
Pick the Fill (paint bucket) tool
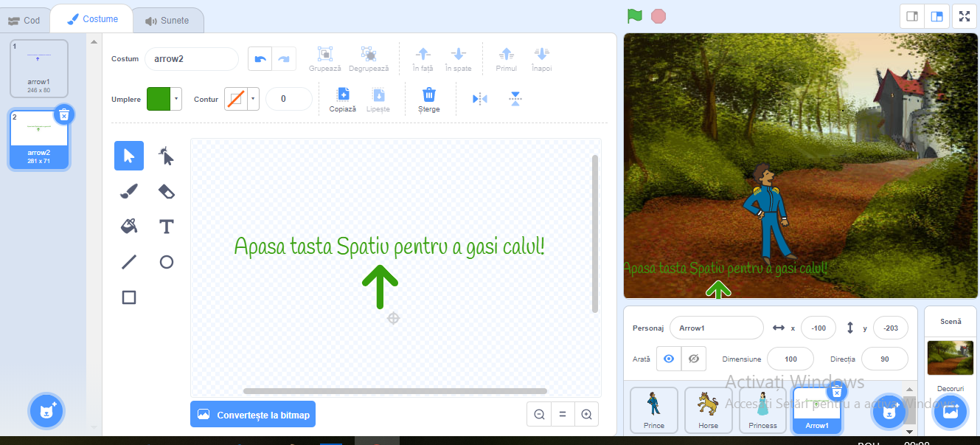[x=128, y=227]
